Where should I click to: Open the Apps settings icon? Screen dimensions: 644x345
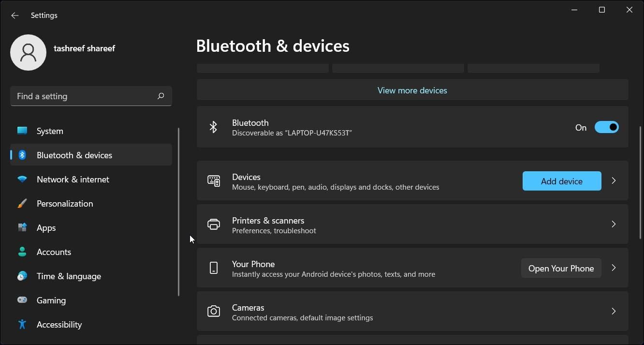click(22, 227)
